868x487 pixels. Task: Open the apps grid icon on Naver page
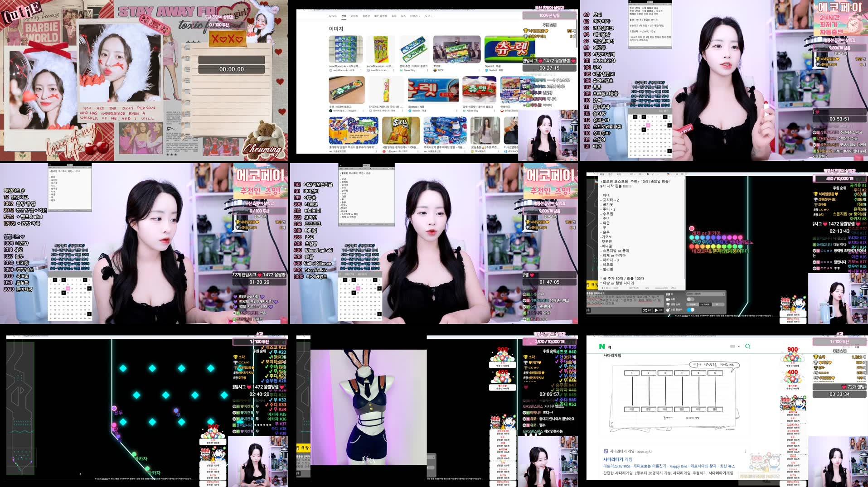point(857,346)
